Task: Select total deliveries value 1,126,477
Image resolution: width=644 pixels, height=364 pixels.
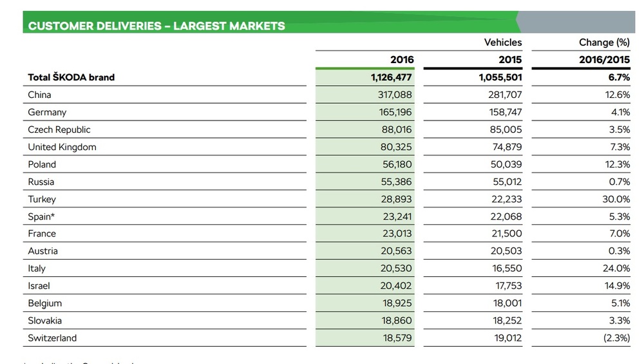Action: pos(391,77)
